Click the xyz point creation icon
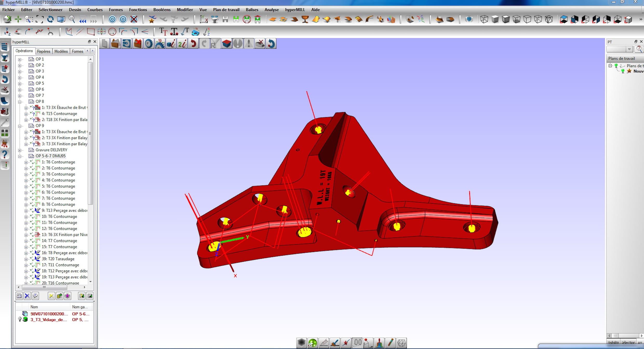Image resolution: width=644 pixels, height=349 pixels. (7, 32)
